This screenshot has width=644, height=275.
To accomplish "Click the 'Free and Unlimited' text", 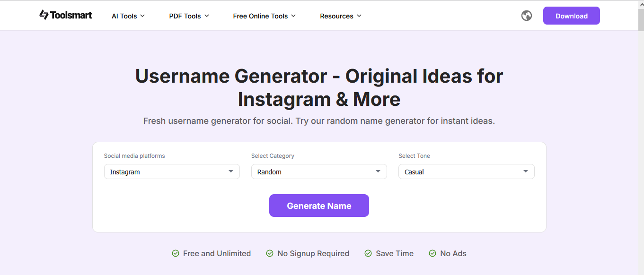I will [217, 254].
